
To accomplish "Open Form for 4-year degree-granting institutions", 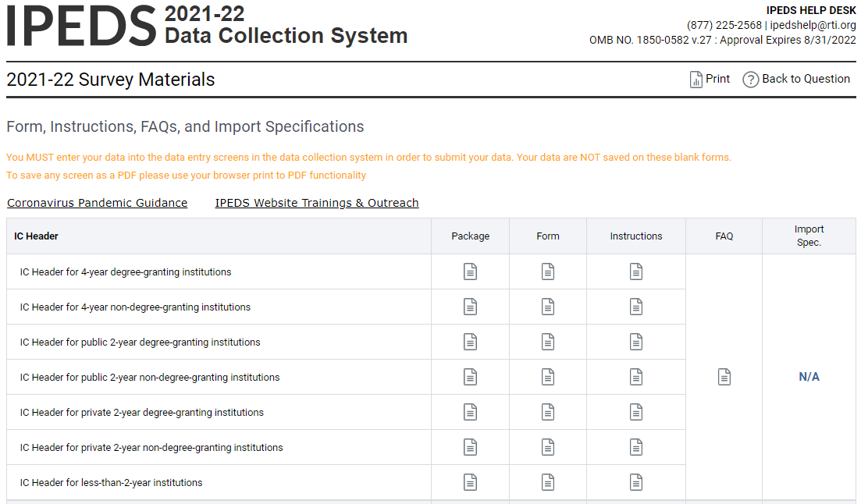I will (548, 272).
